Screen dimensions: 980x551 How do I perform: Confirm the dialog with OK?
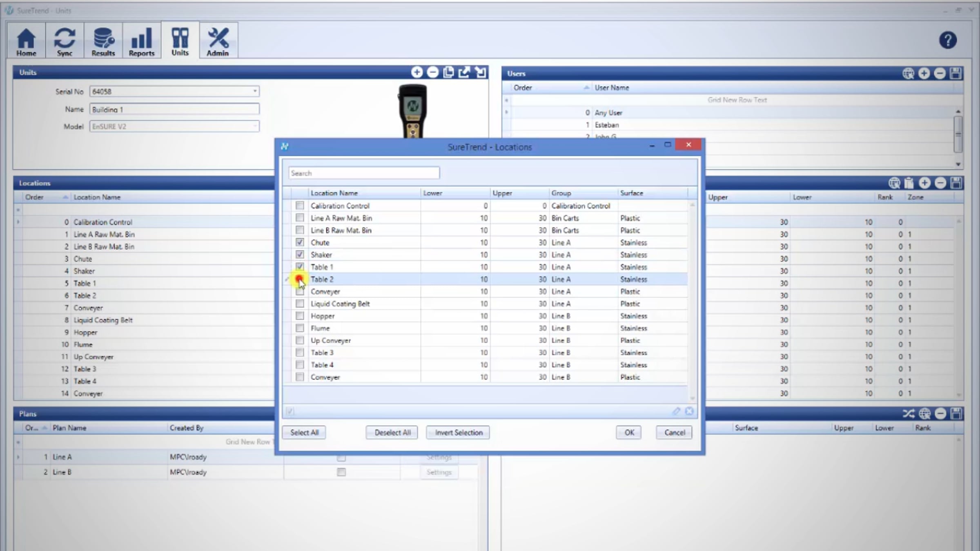point(629,432)
